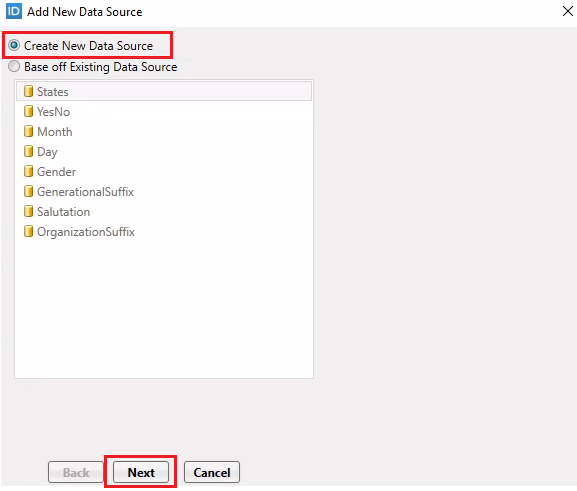Click the Next button
The height and width of the screenshot is (491, 577).
(141, 472)
